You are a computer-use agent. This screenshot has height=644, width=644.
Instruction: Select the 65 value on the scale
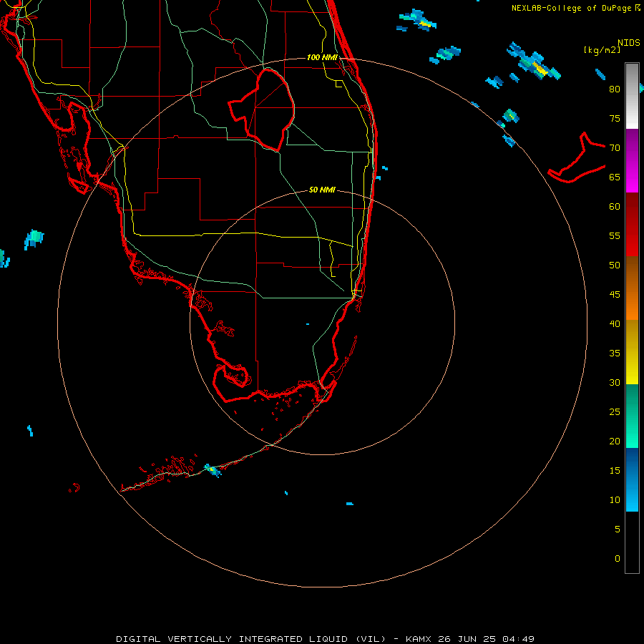(x=615, y=177)
